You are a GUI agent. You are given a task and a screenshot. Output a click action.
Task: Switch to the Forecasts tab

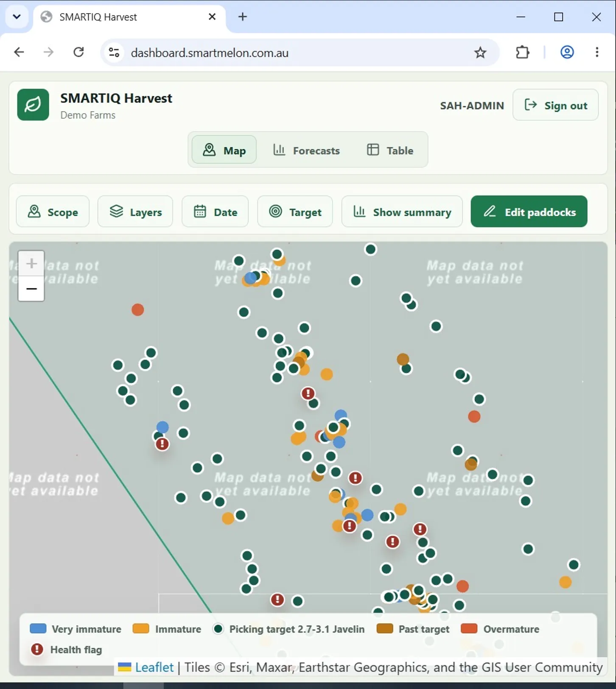click(307, 150)
